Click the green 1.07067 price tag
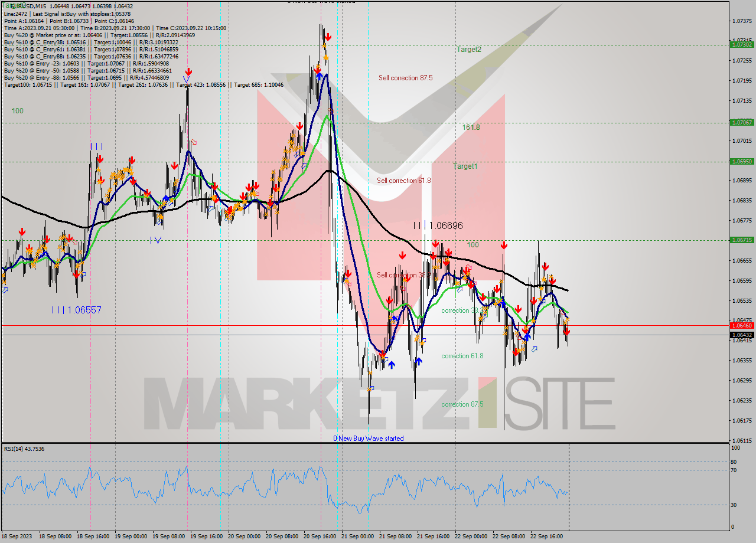 point(741,122)
